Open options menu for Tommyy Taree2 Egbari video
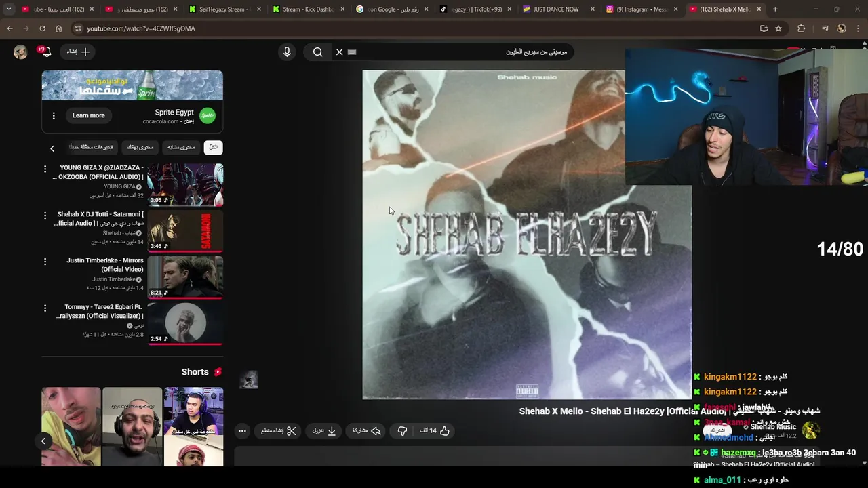 pos(45,308)
